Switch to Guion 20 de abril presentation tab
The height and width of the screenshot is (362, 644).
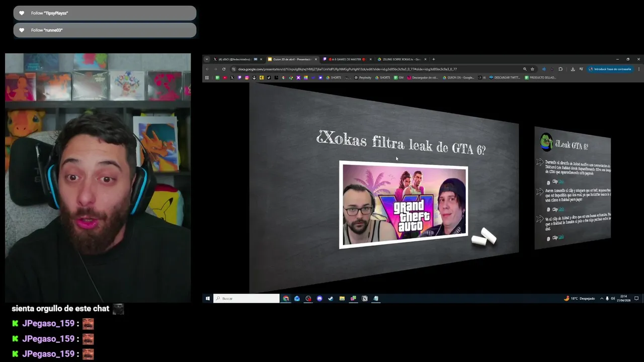click(x=292, y=59)
